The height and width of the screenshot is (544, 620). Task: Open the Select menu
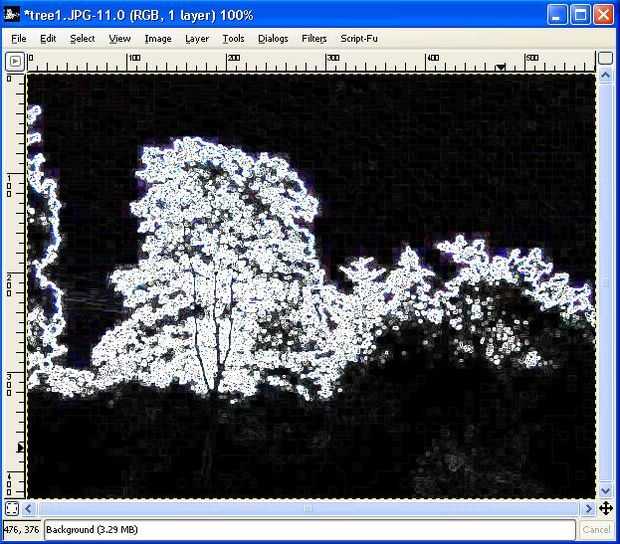click(82, 39)
